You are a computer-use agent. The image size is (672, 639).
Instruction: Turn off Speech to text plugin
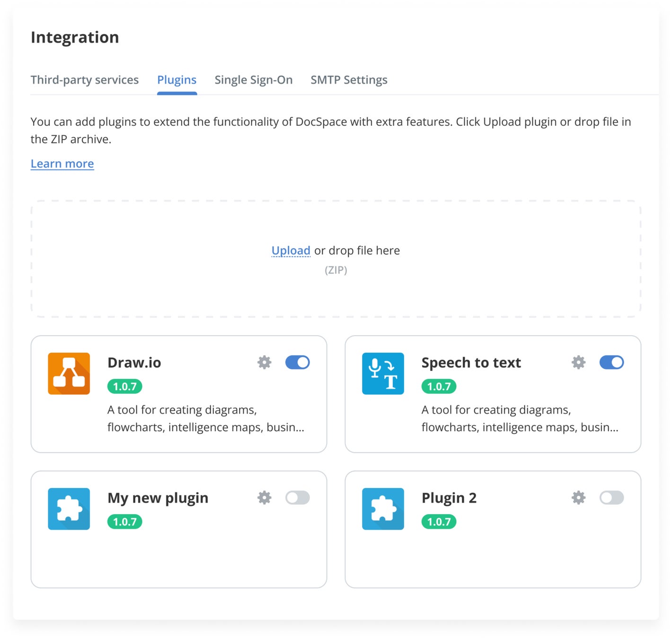pyautogui.click(x=611, y=363)
